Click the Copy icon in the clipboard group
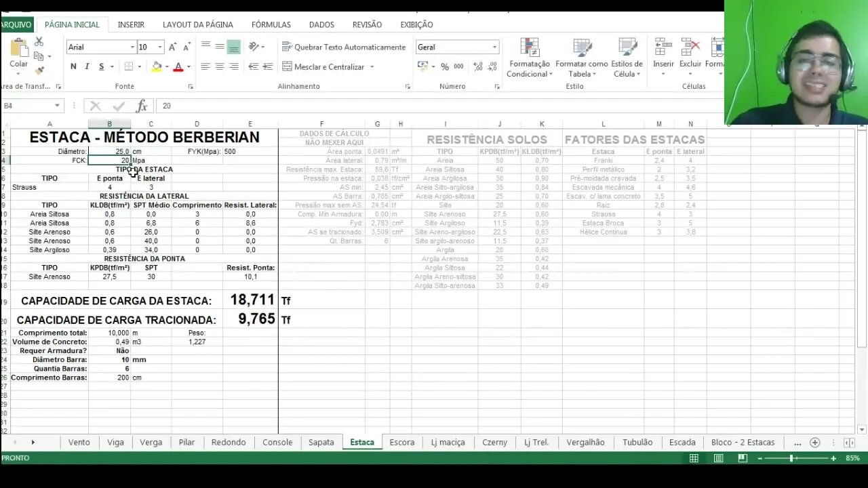The image size is (868, 488). [39, 57]
